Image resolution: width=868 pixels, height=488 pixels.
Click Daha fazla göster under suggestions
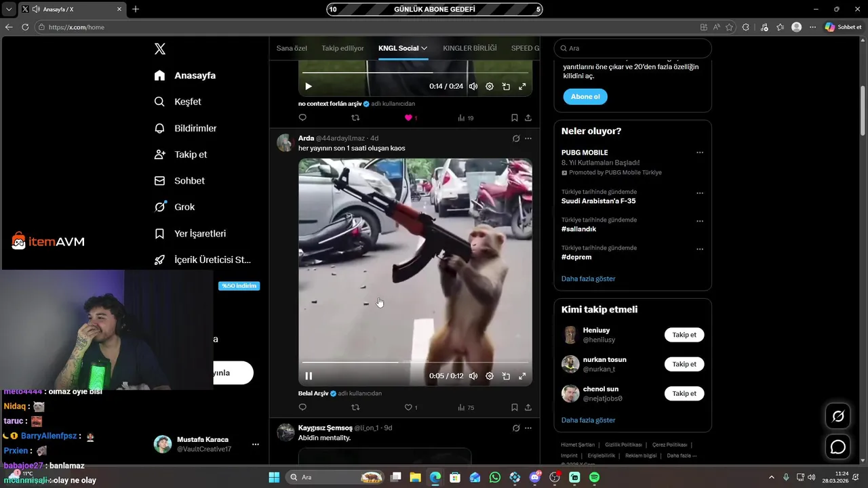tap(588, 420)
